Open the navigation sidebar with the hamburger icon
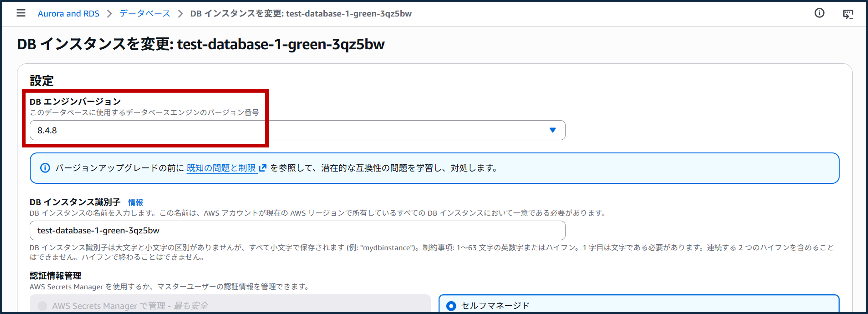 coord(21,13)
